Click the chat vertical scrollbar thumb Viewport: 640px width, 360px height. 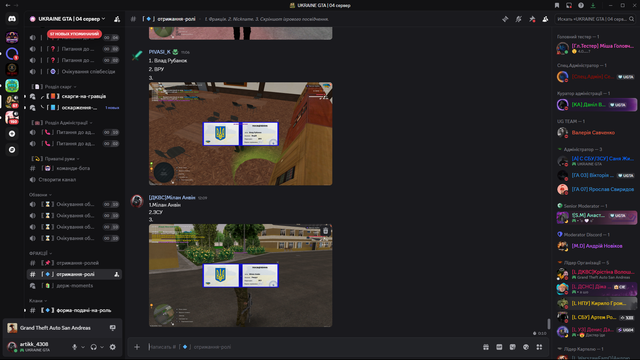point(549,324)
